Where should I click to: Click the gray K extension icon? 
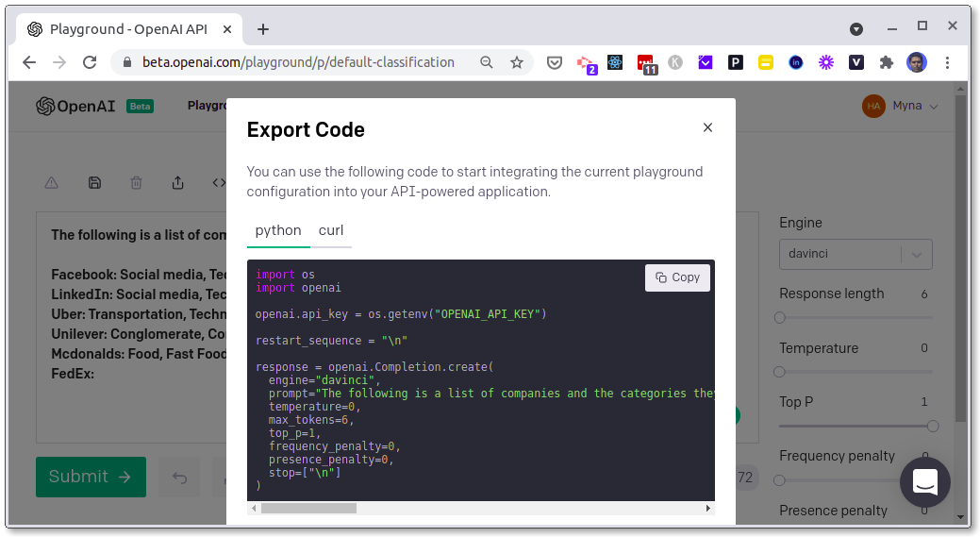coord(675,62)
